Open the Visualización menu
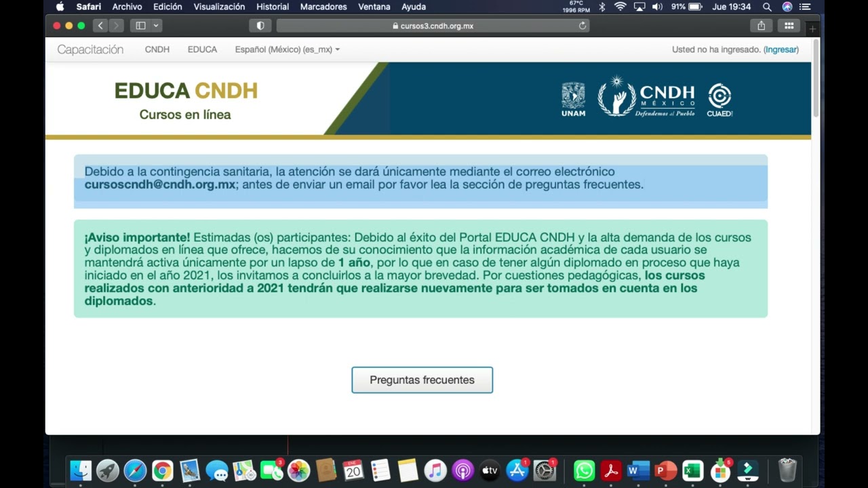 pos(219,7)
